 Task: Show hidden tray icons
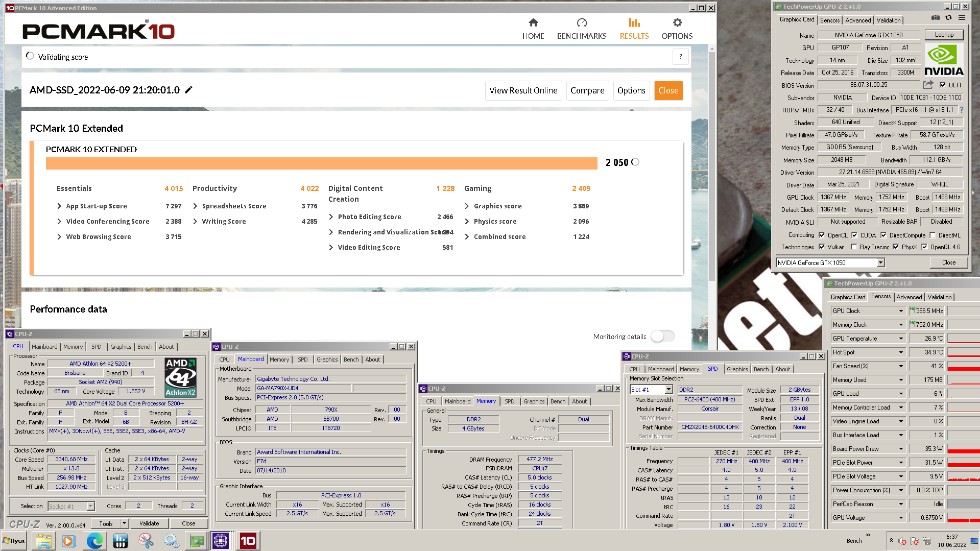[891, 540]
